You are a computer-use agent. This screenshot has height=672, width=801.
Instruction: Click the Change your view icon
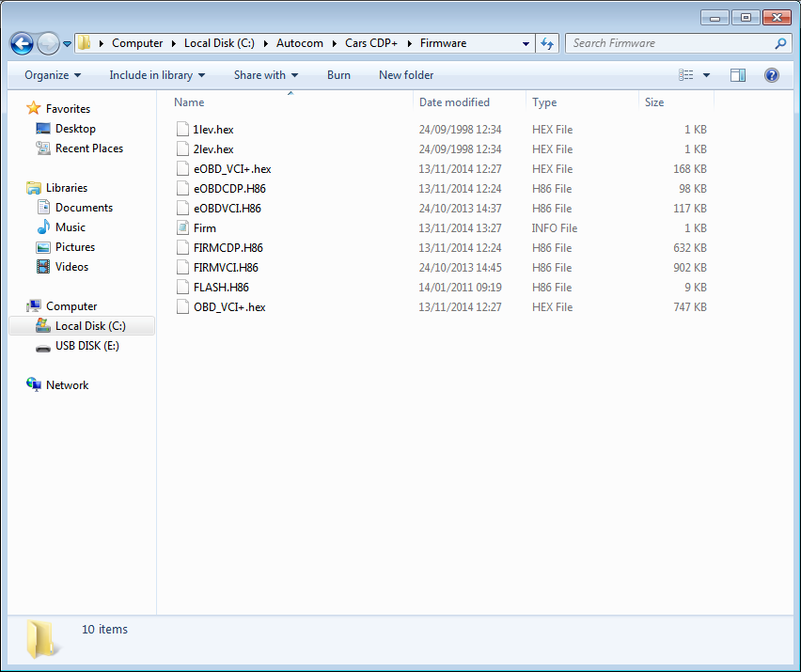point(685,75)
